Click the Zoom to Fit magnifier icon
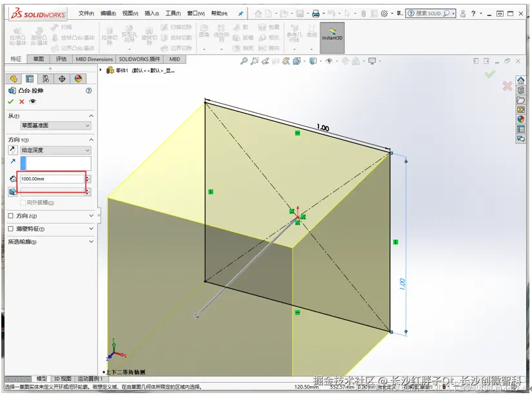 (244, 61)
